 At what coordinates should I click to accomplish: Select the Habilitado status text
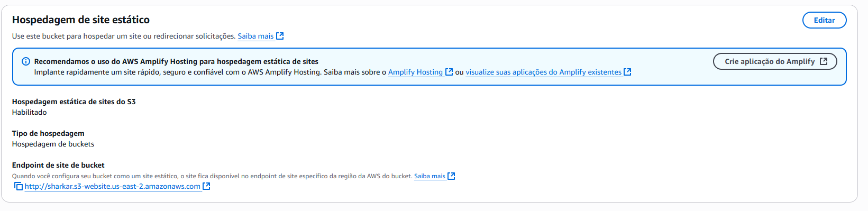(x=30, y=112)
